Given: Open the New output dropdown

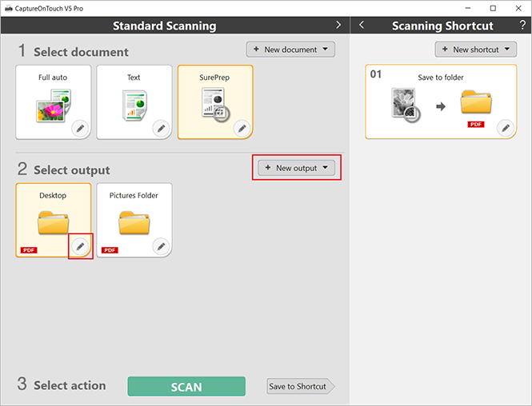Looking at the screenshot, I should click(297, 168).
